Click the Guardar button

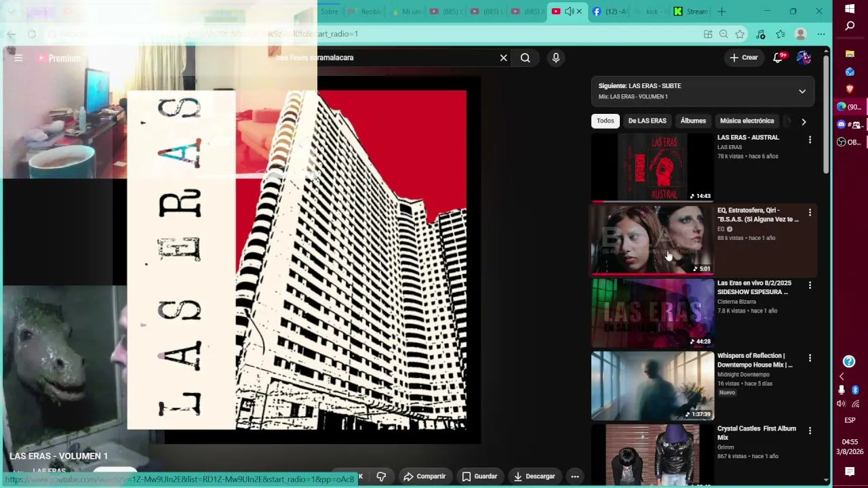point(479,476)
